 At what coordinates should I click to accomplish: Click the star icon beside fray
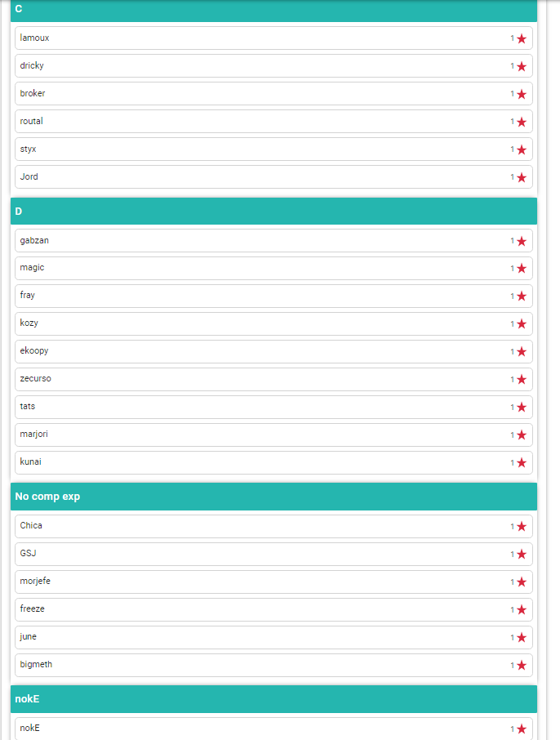pyautogui.click(x=522, y=296)
